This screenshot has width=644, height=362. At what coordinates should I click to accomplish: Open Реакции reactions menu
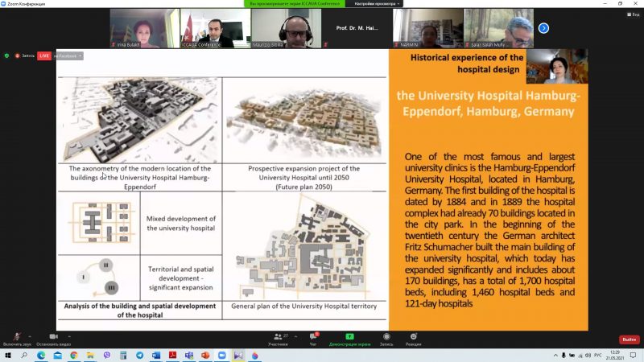pyautogui.click(x=413, y=339)
